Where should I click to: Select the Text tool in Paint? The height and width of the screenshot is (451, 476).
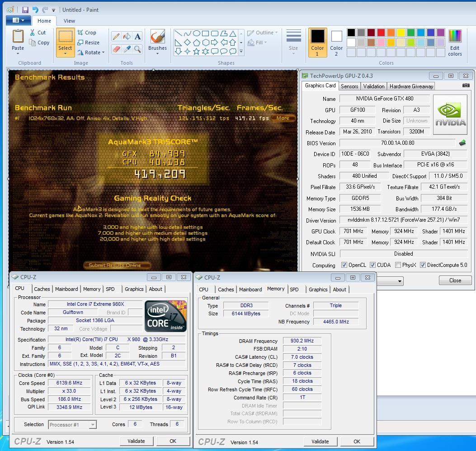137,37
